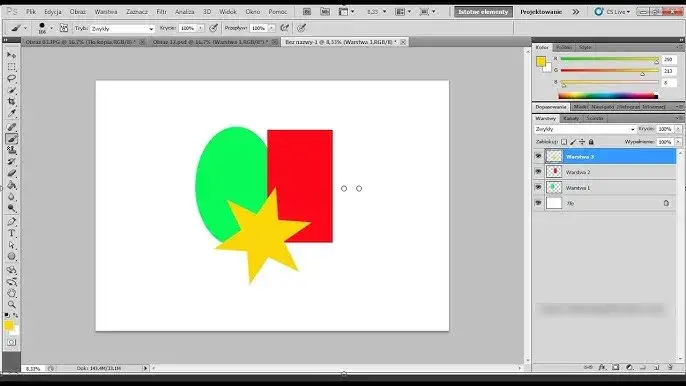
Task: Show more workspaces via the double arrow
Action: click(x=576, y=12)
